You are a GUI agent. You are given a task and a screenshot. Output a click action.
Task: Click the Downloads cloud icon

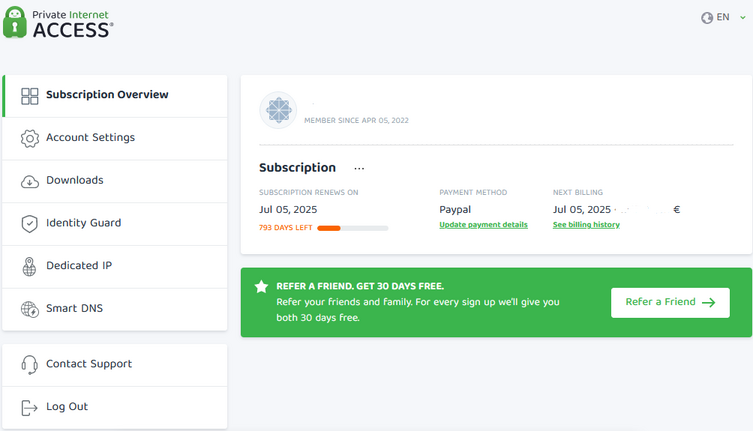pos(29,182)
